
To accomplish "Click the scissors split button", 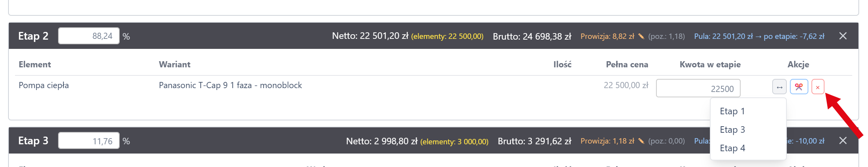I will tap(799, 87).
